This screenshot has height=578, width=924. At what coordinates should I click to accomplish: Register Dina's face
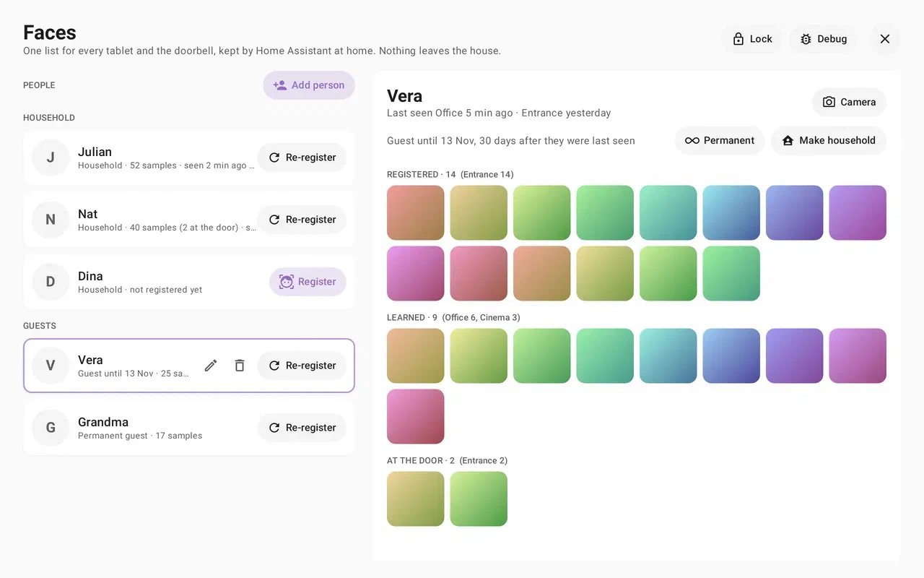308,282
